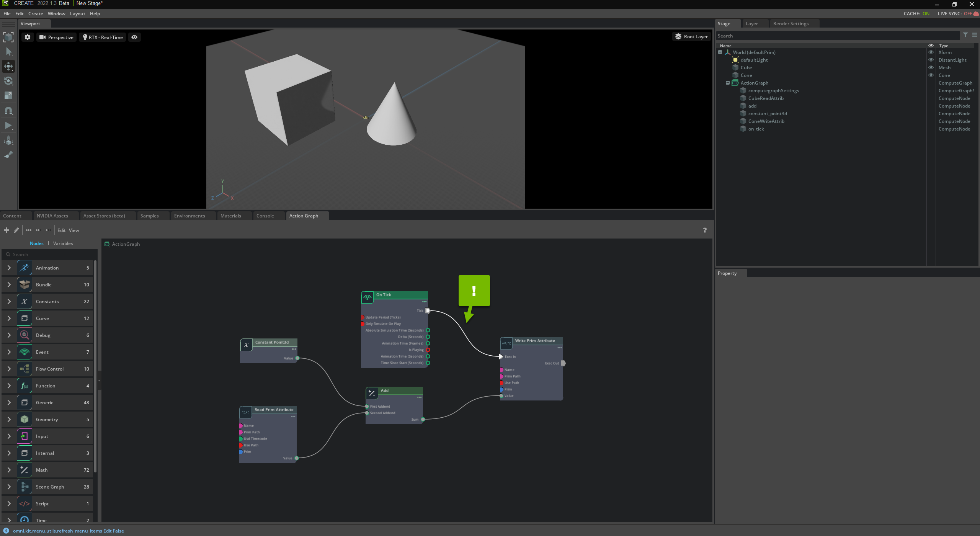Click the Bundle category icon
This screenshot has height=536, width=980.
[x=24, y=284]
